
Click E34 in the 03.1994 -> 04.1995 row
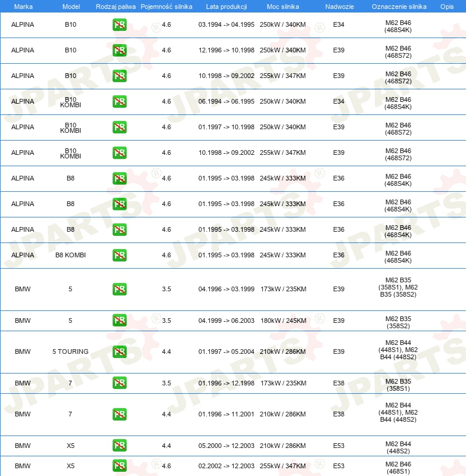(339, 24)
